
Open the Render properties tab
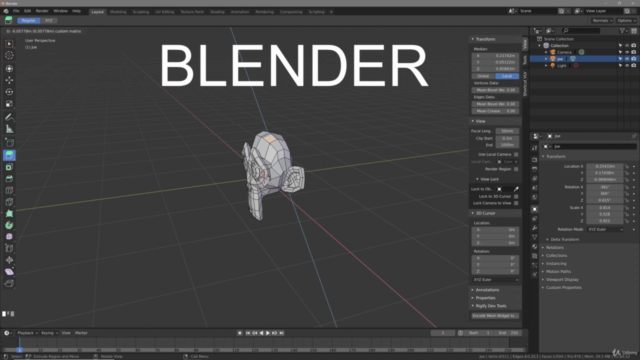(x=534, y=160)
